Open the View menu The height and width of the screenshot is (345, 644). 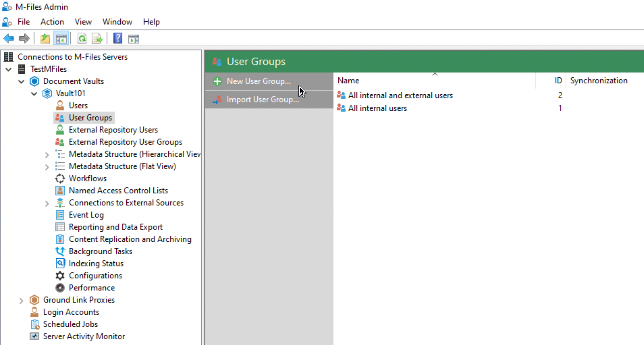pos(83,22)
